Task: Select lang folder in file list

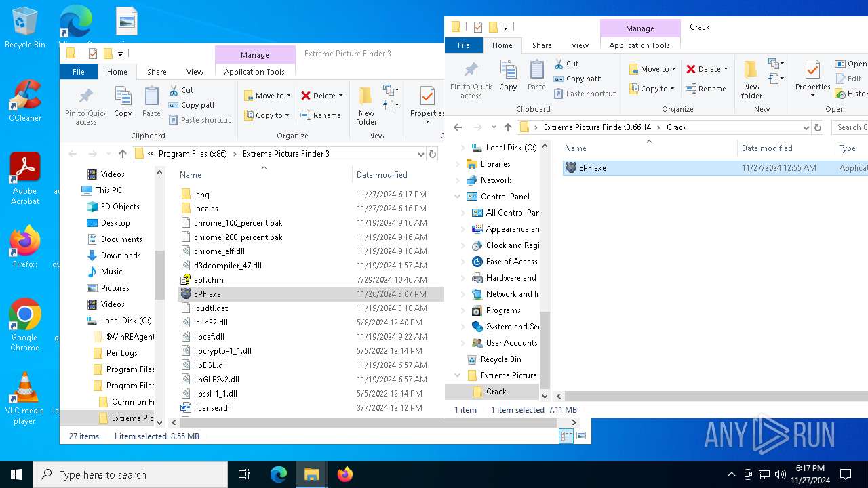Action: pos(201,195)
